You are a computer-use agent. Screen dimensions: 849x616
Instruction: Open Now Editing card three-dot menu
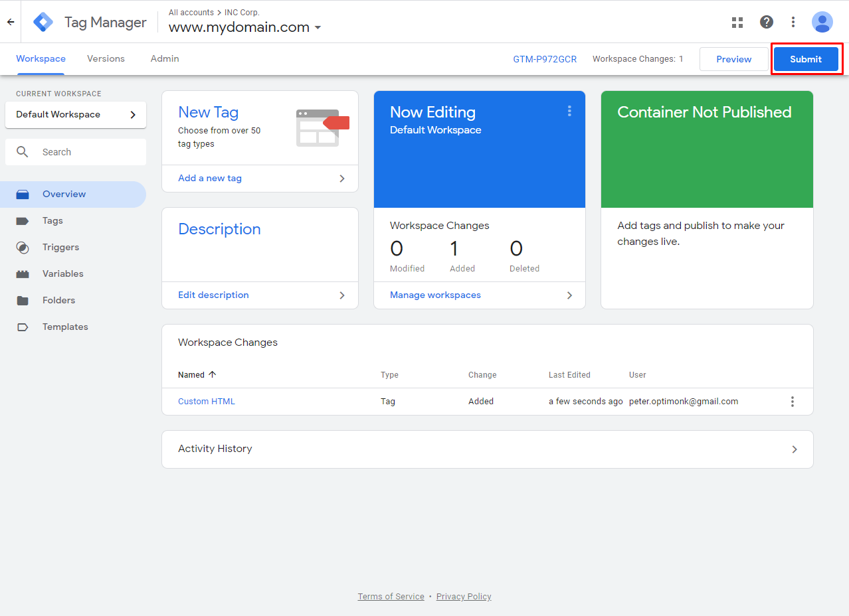tap(569, 111)
